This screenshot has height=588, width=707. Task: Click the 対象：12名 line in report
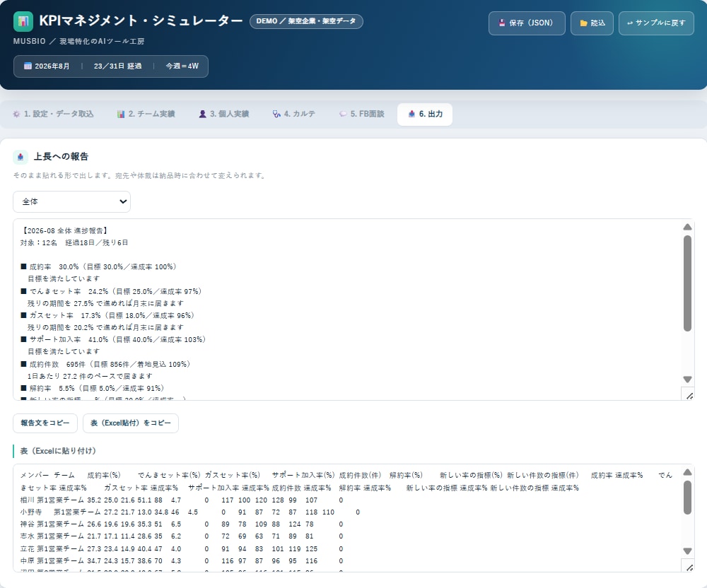[x=74, y=243]
